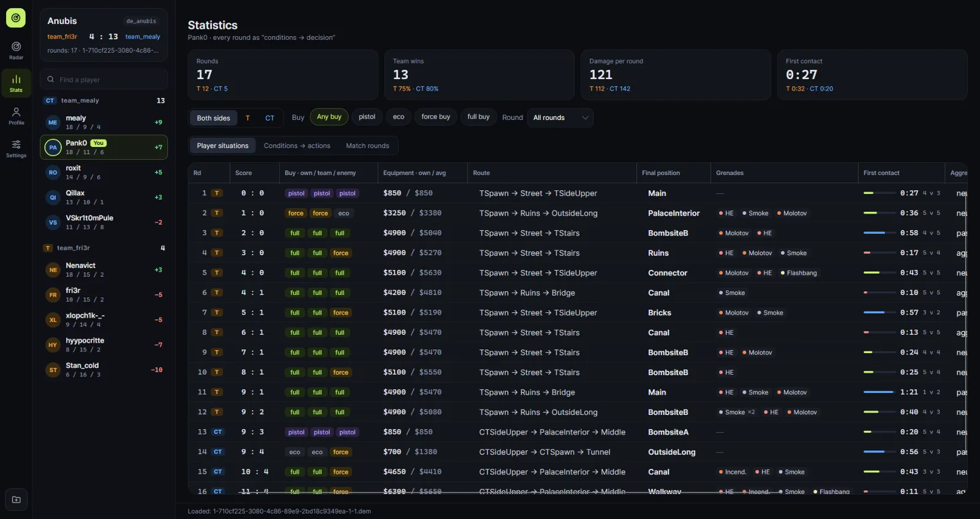This screenshot has height=519, width=980.
Task: Filter to CT side only
Action: point(269,118)
